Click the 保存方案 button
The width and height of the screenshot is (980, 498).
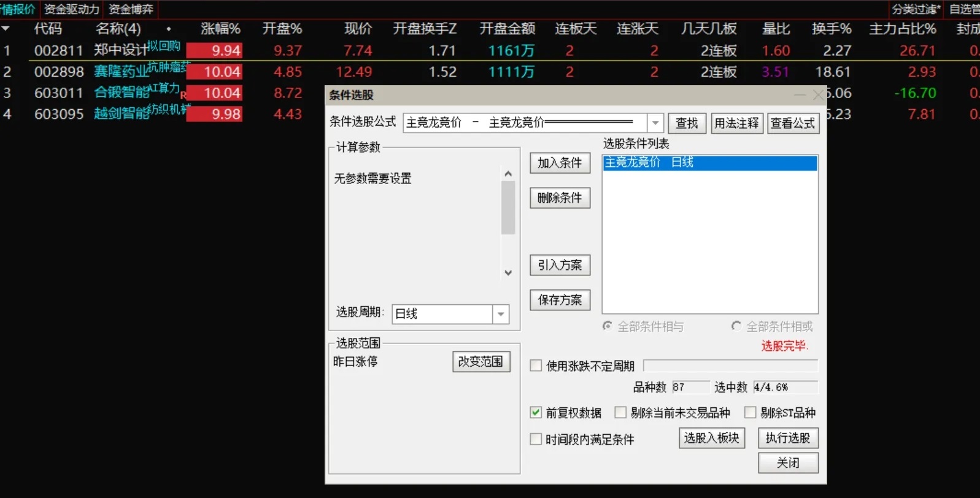[560, 300]
